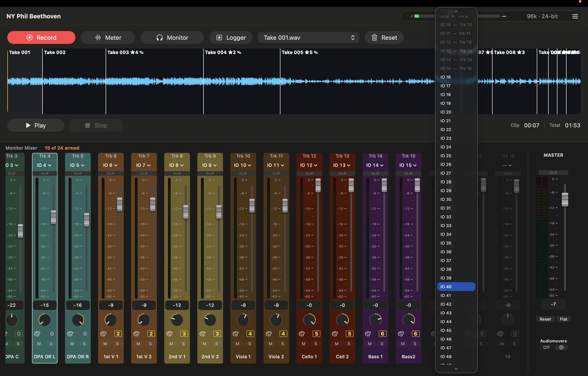Screen dimensions: 588x376
Task: Mute the DPA OR L channel
Action: [39, 344]
